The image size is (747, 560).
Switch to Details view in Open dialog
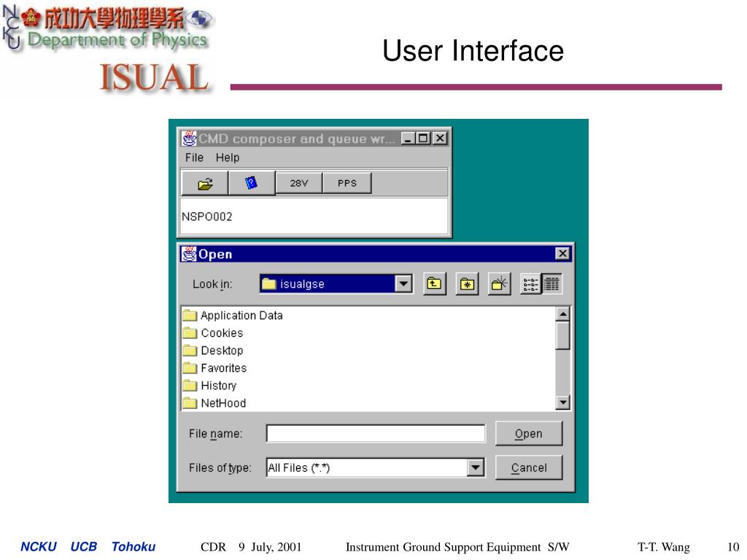pos(551,284)
